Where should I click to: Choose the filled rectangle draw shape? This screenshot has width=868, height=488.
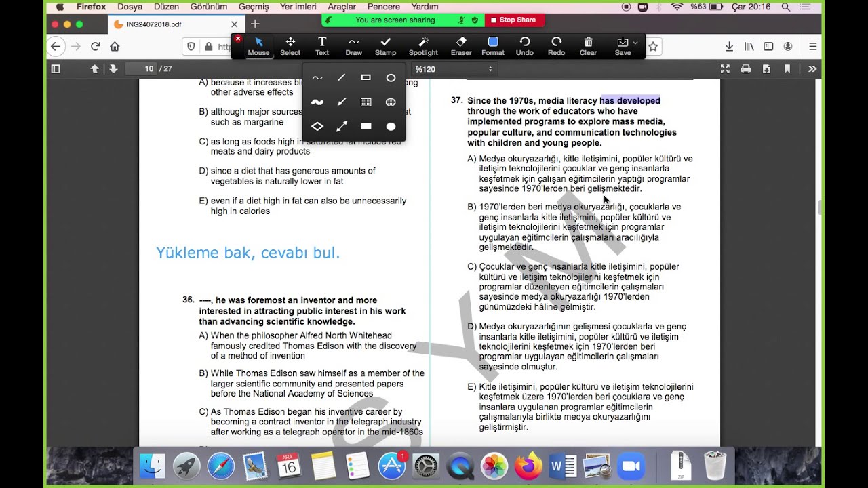coord(366,126)
